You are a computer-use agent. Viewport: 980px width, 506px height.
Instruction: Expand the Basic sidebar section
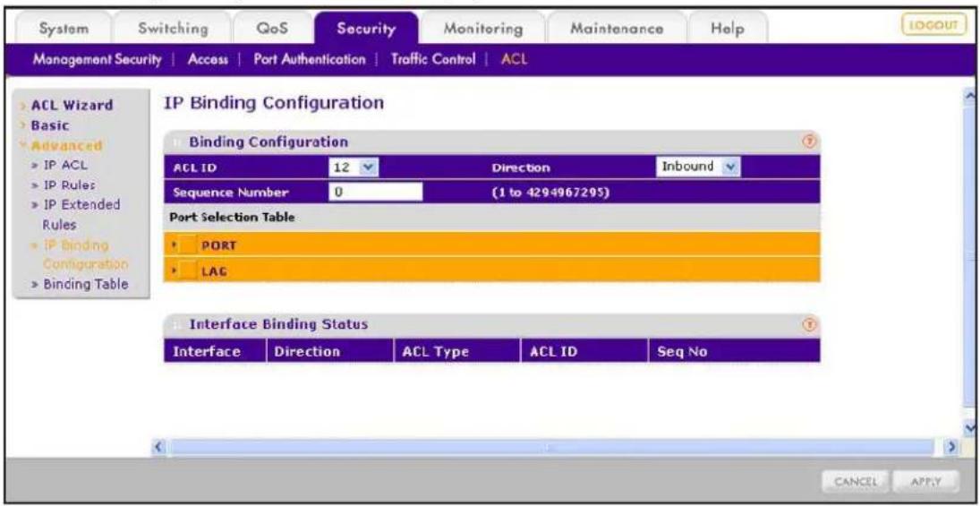[50, 125]
